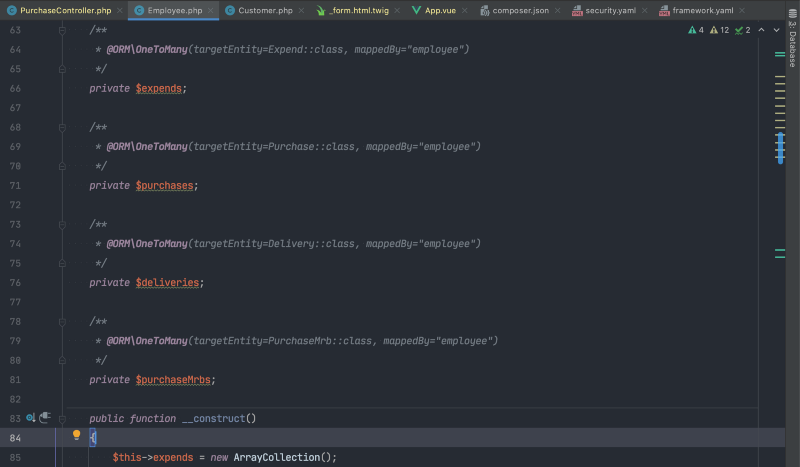Close the composer.json tab
Viewport: 800px width, 467px height.
tap(557, 10)
